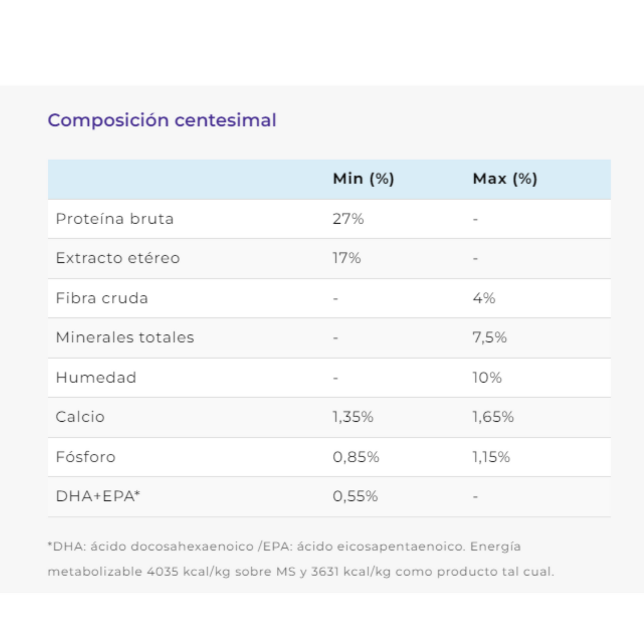Click the 4% maximum for Fibra cruda
The image size is (644, 644).
click(x=484, y=298)
